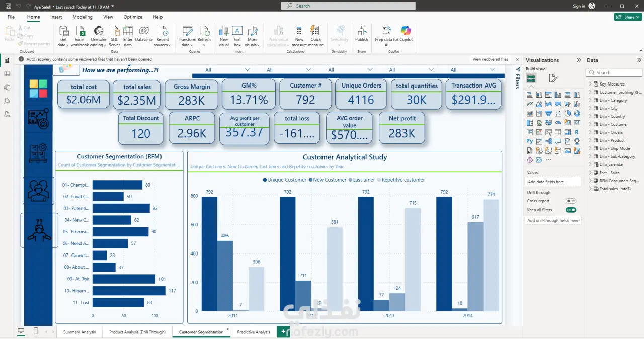Screen dimensions: 644x339
Task: Click the View recovered files button
Action: click(490, 59)
